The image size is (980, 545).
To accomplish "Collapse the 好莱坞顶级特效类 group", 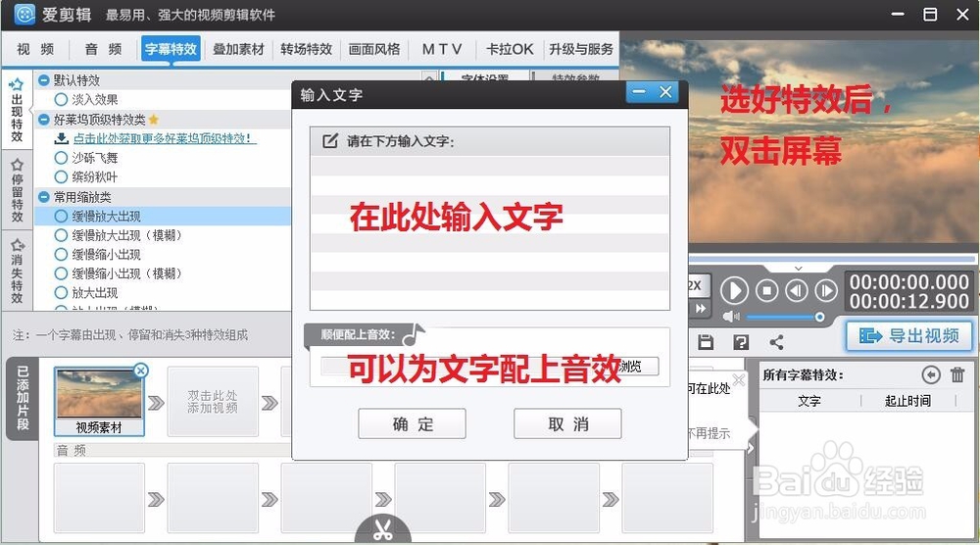I will (x=44, y=119).
